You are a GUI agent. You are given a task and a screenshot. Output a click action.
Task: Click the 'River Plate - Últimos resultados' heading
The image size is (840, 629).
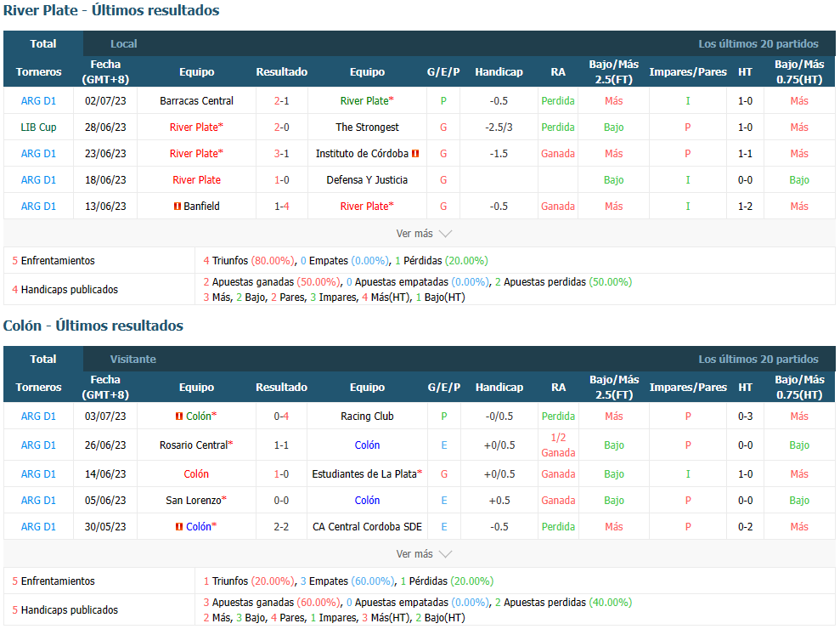[x=111, y=10]
